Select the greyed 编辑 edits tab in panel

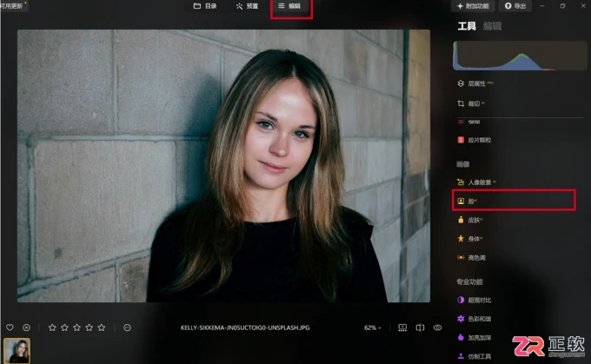tap(492, 26)
